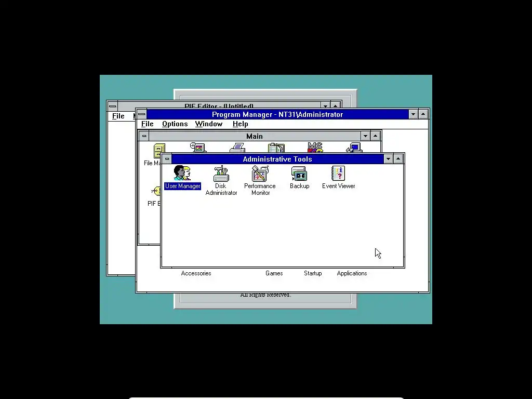Maximize the PIF Editor window
532x399 pixels.
(336, 105)
